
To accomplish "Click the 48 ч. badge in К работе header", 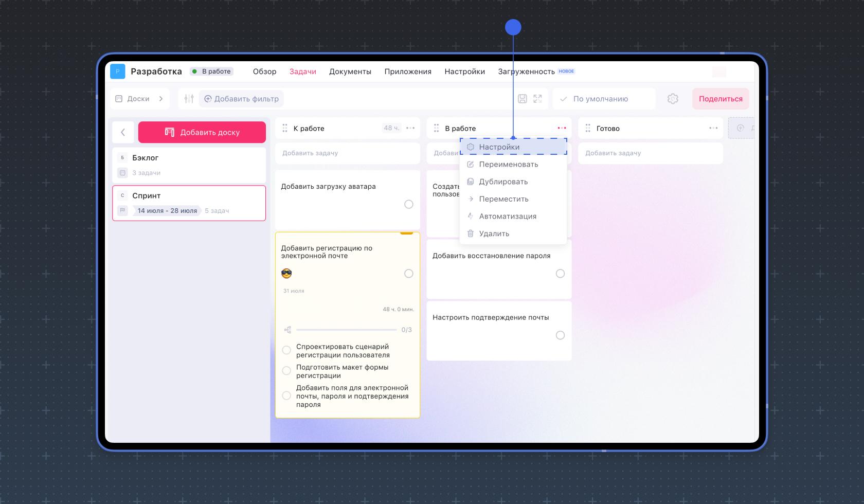I will tap(391, 128).
